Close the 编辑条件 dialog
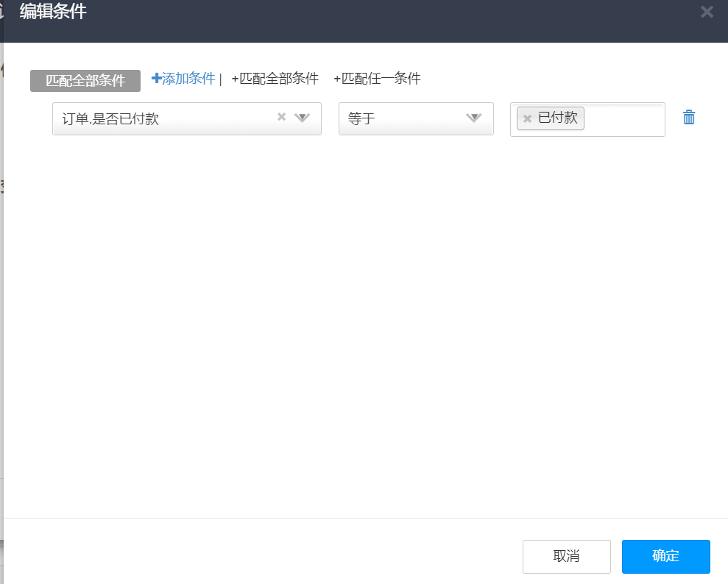 707,12
